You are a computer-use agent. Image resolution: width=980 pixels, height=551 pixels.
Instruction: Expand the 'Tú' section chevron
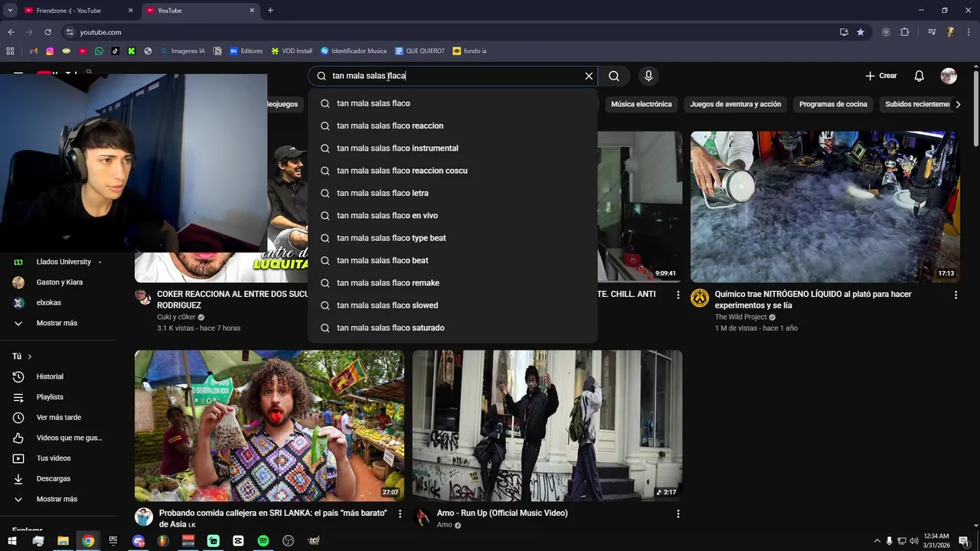pos(30,357)
